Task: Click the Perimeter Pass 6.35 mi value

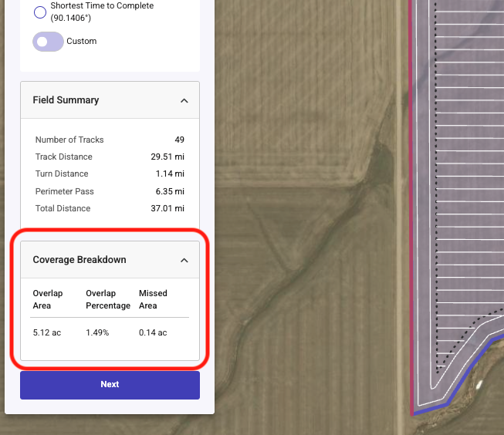Action: tap(170, 191)
